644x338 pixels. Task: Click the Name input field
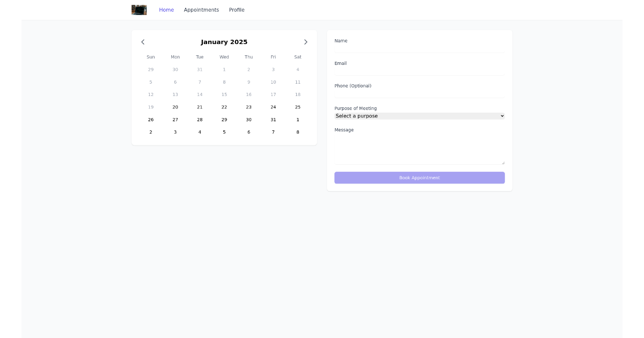click(x=419, y=47)
